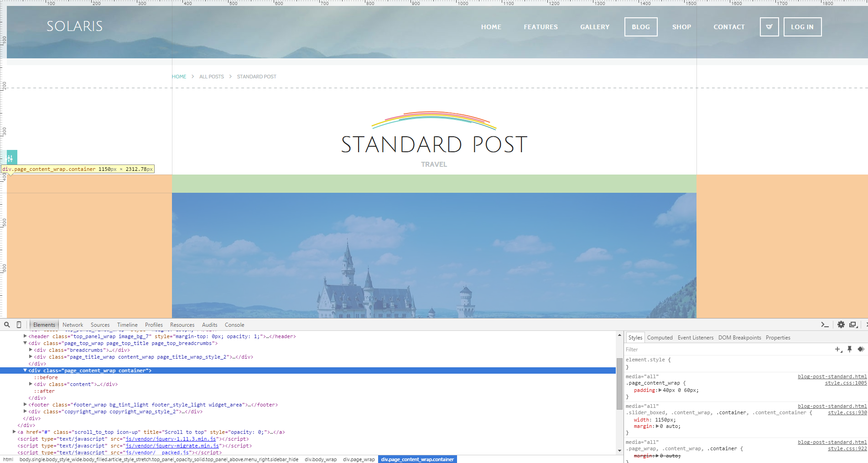Click the dock side window icon
This screenshot has width=868, height=463.
(852, 325)
